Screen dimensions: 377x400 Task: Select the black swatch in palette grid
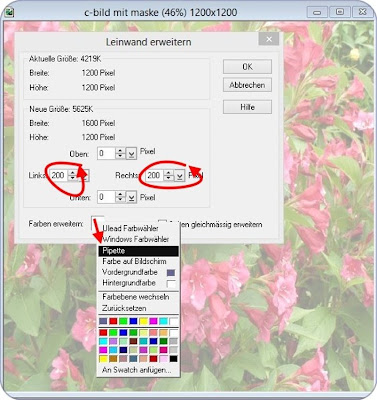[x=173, y=359]
